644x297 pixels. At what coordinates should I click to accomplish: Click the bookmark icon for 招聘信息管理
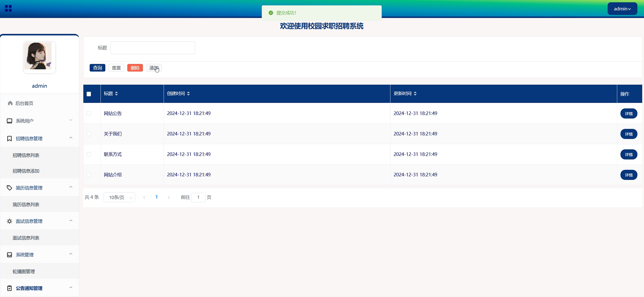(9, 139)
